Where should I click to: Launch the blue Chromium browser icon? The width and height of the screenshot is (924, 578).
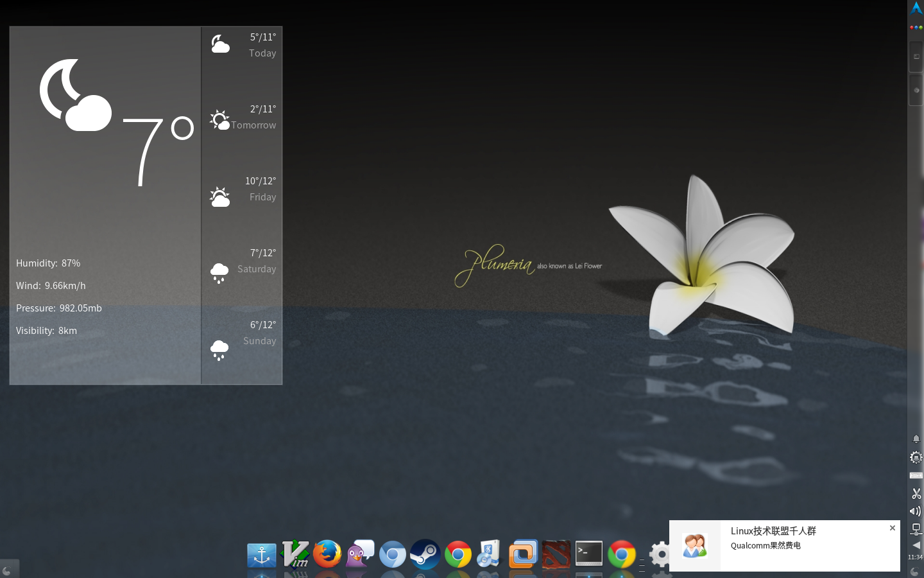pos(392,554)
